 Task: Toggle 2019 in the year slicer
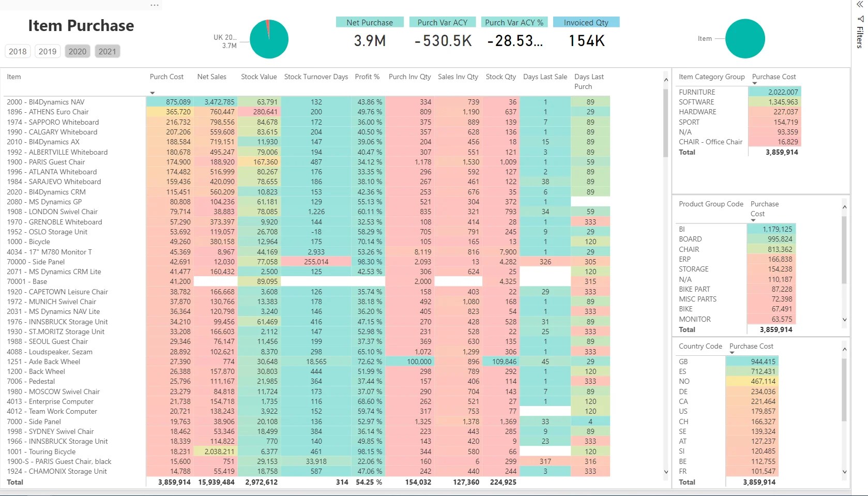pos(47,51)
